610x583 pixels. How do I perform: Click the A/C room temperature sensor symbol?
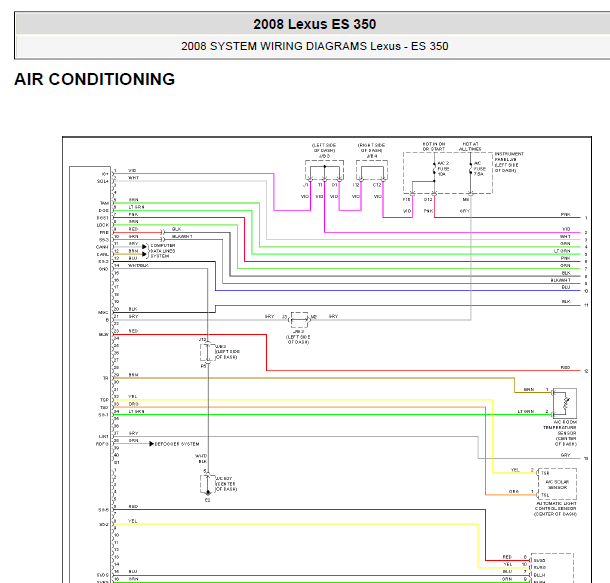pos(564,403)
